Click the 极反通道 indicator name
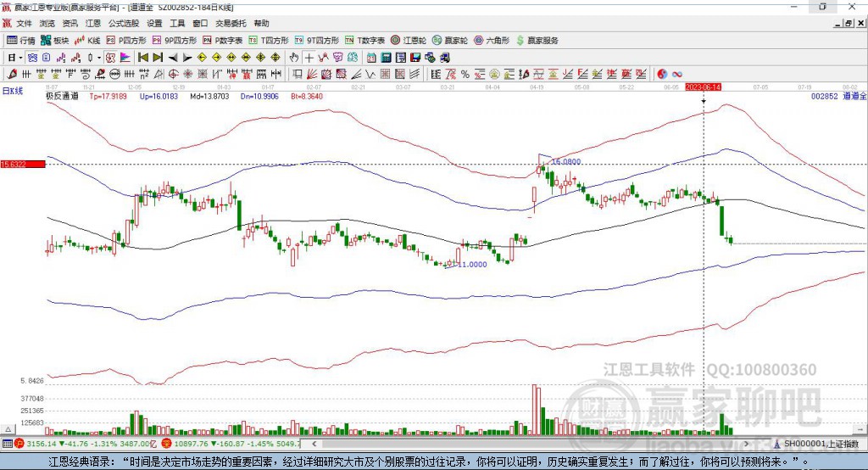 pyautogui.click(x=62, y=96)
